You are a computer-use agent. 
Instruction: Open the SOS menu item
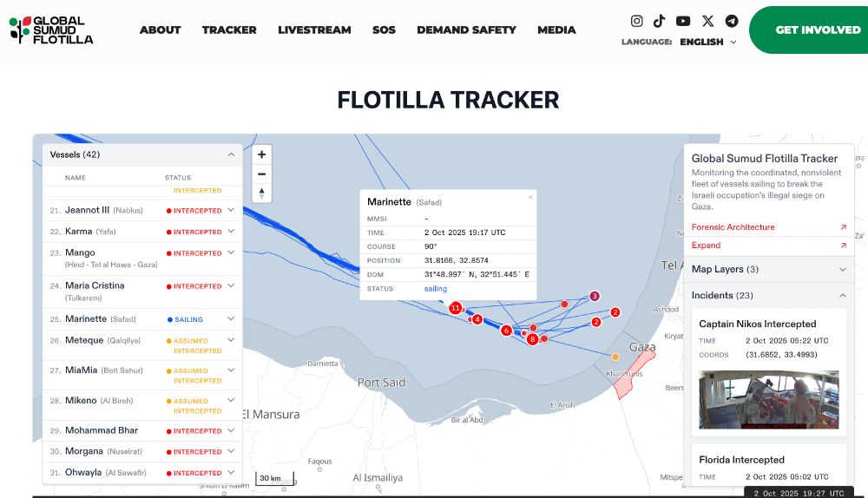pos(384,29)
